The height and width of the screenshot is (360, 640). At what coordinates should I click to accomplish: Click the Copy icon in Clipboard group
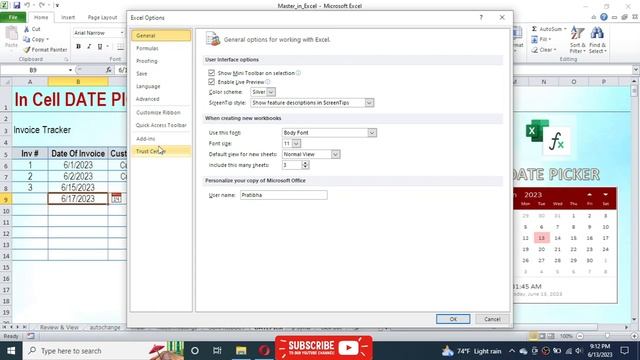click(27, 39)
